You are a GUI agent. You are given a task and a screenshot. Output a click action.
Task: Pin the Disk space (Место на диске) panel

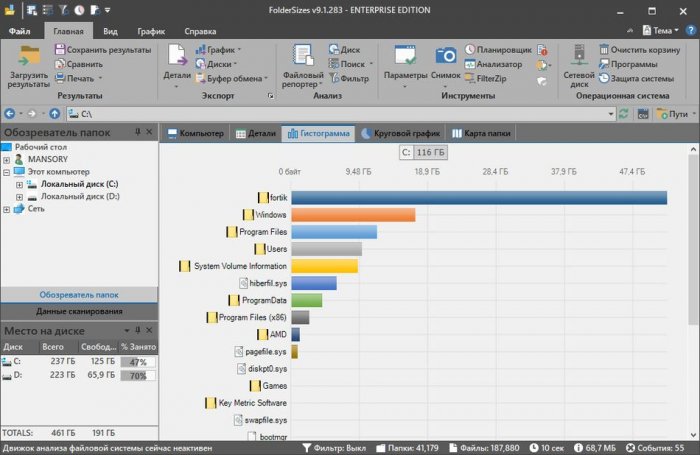click(138, 330)
